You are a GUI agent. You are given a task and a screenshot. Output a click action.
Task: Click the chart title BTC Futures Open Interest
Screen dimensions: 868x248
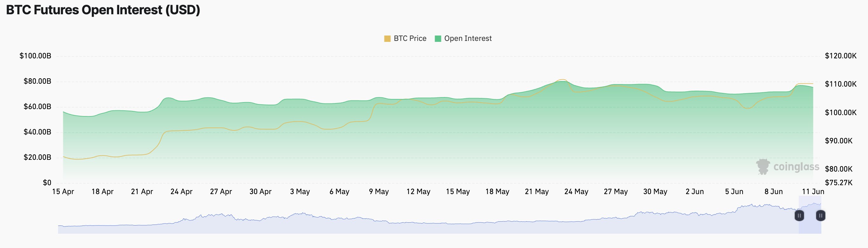pyautogui.click(x=103, y=10)
